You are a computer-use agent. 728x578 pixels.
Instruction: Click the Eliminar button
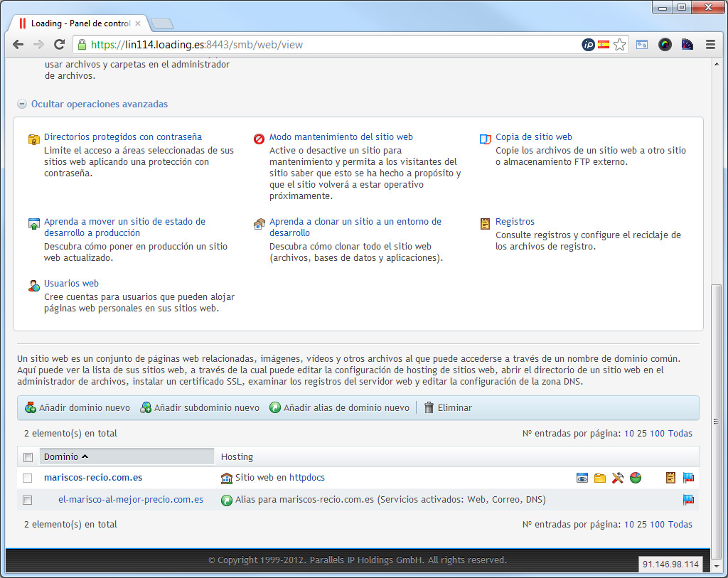tap(448, 407)
